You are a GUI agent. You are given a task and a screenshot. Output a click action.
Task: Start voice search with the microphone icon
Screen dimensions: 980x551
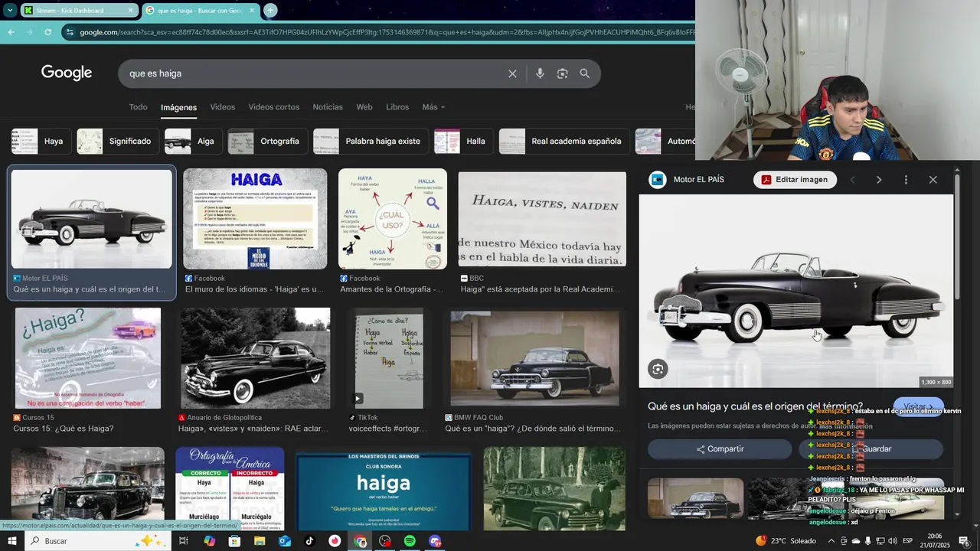pos(540,73)
